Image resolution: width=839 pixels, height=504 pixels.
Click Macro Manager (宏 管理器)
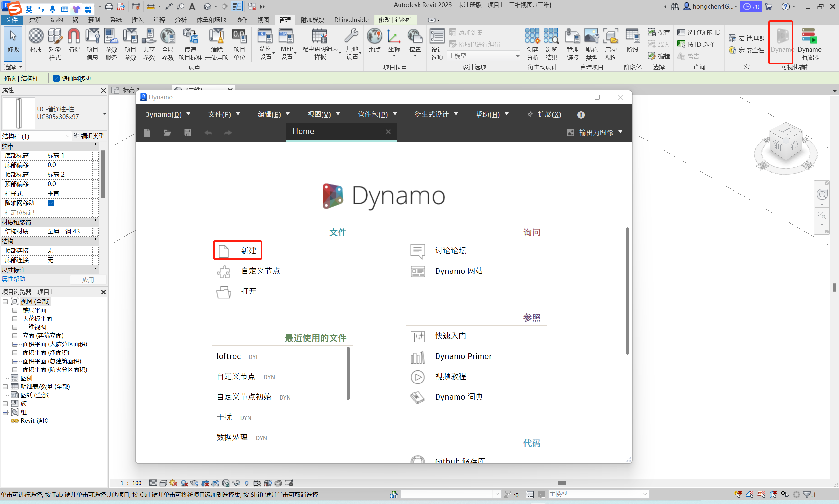pos(746,38)
